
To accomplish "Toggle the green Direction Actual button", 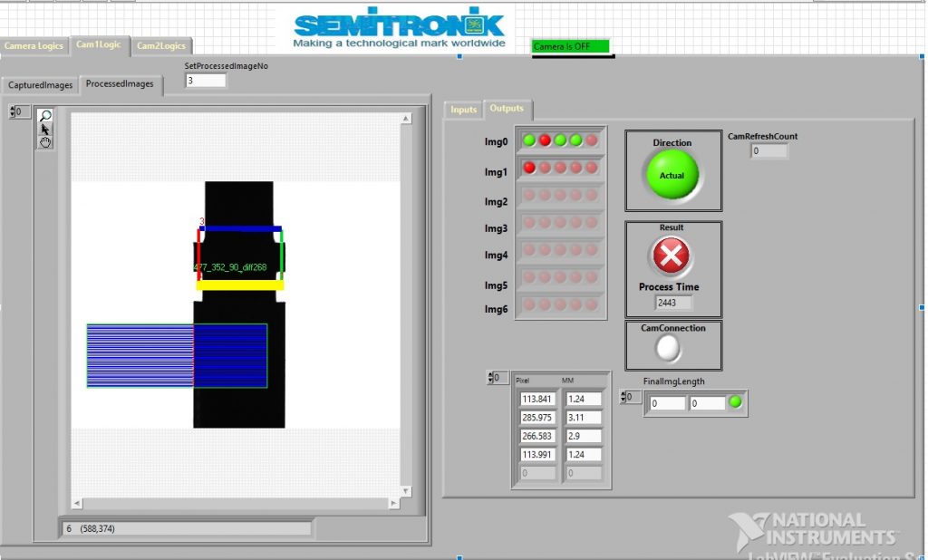I will (672, 175).
